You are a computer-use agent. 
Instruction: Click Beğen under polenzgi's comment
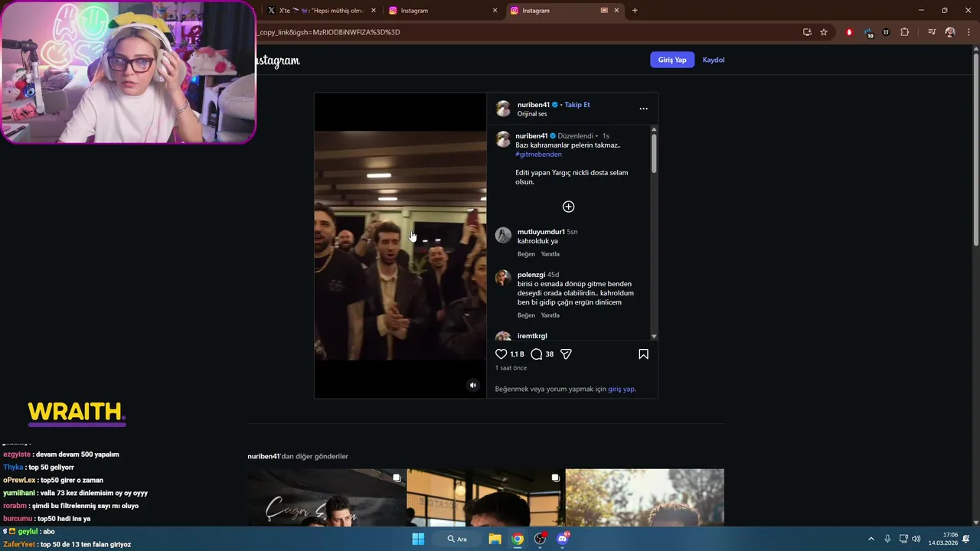tap(526, 315)
